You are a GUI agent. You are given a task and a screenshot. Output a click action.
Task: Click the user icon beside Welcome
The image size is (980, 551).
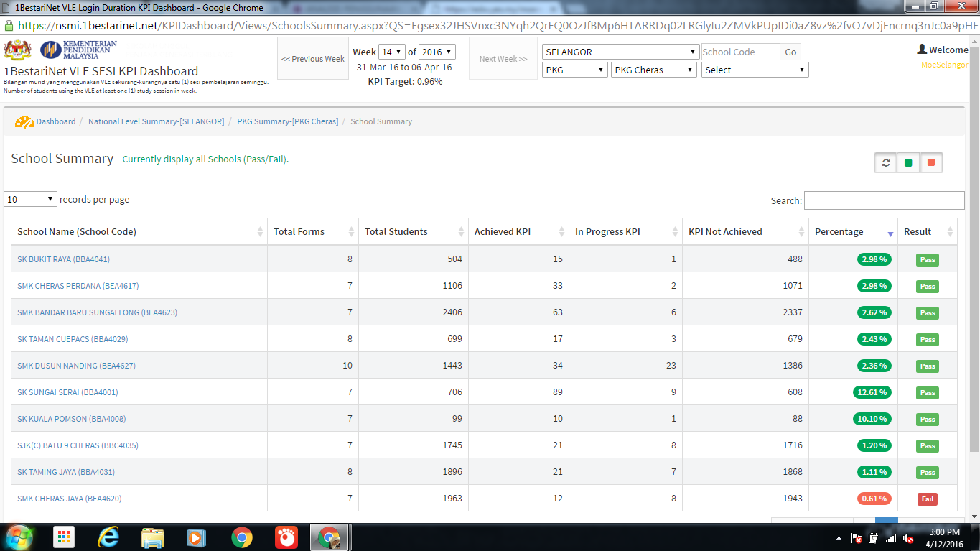922,50
